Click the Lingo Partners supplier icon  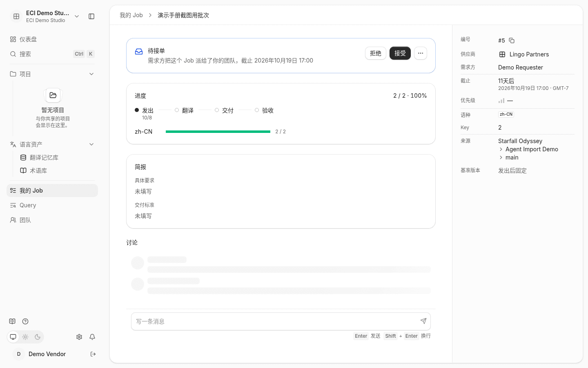(502, 54)
